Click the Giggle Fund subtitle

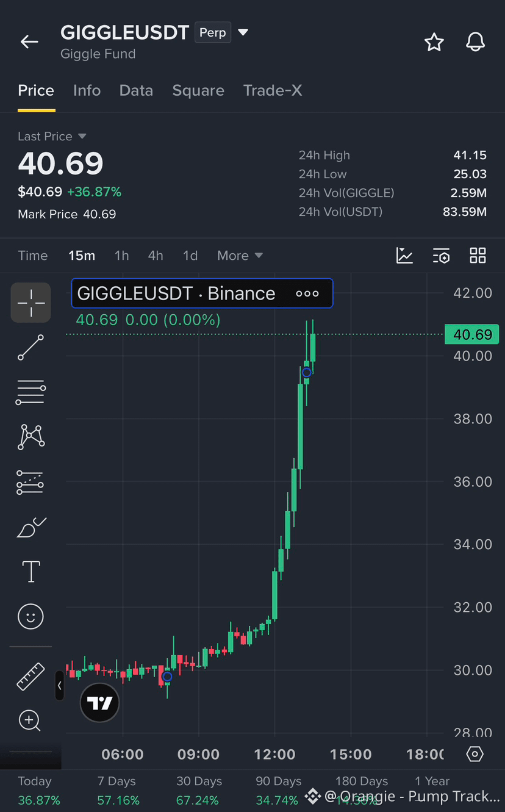point(98,54)
